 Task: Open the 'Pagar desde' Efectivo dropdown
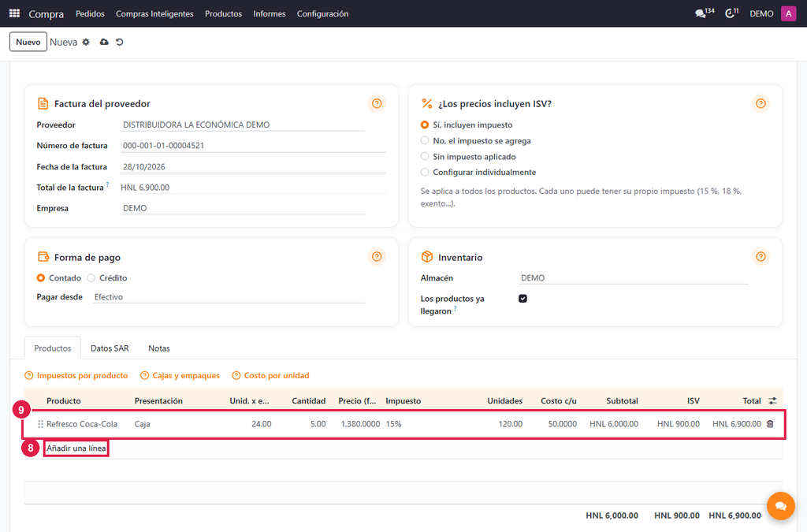pyautogui.click(x=229, y=297)
